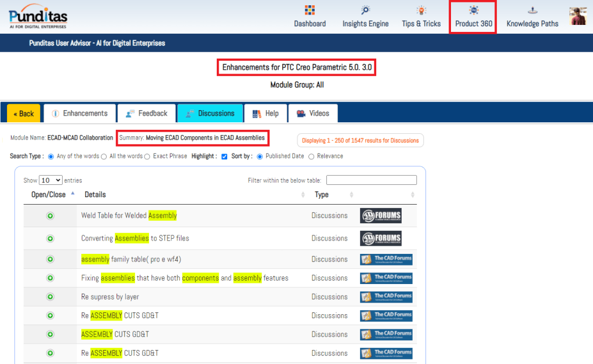Click the user profile avatar

coord(577,16)
